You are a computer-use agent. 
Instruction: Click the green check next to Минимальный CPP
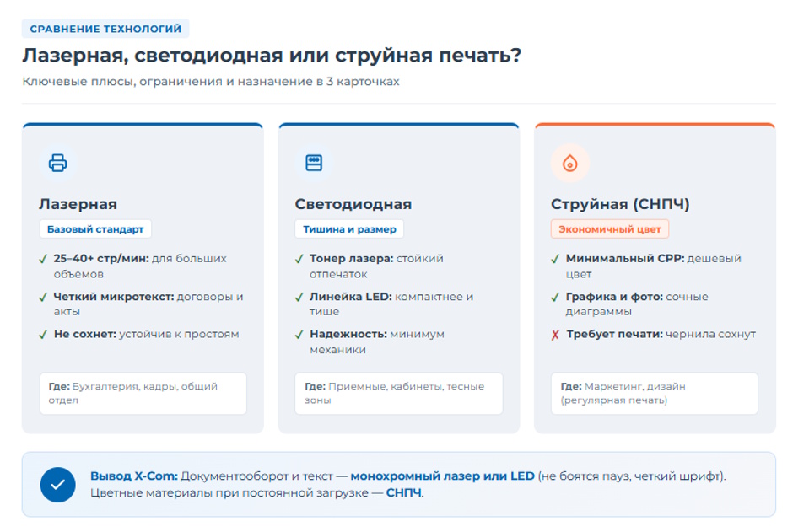(x=555, y=259)
